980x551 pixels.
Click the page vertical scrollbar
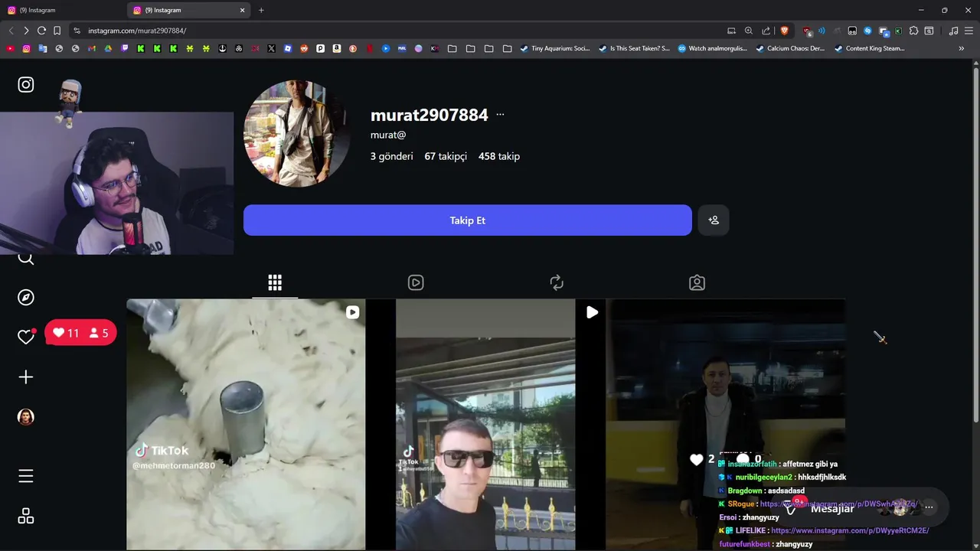[x=976, y=245]
